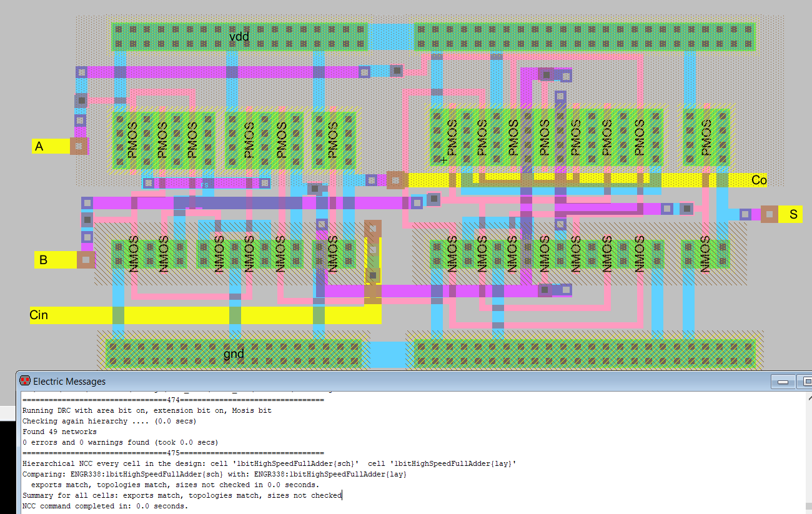Select the input A export label
Image resolution: width=812 pixels, height=514 pixels.
(x=39, y=147)
